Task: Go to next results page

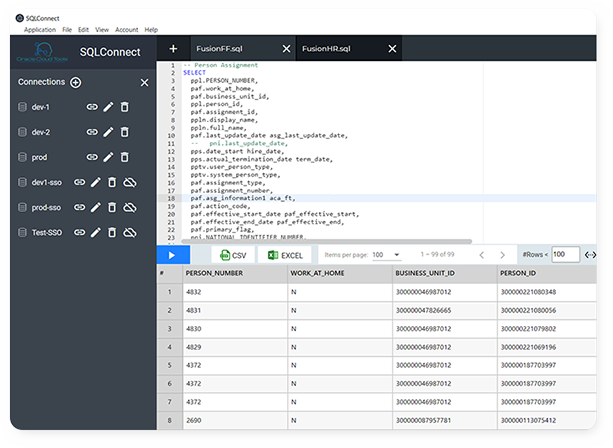Action: (502, 255)
